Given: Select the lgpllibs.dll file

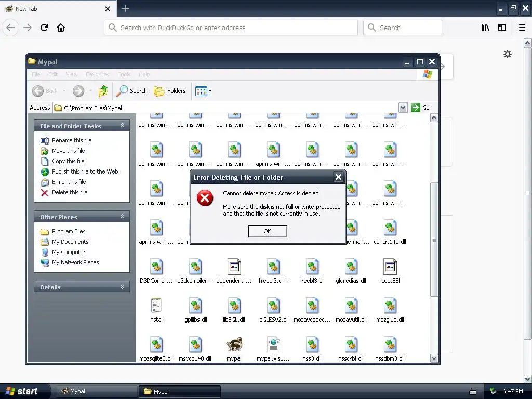Looking at the screenshot, I should click(x=195, y=311).
